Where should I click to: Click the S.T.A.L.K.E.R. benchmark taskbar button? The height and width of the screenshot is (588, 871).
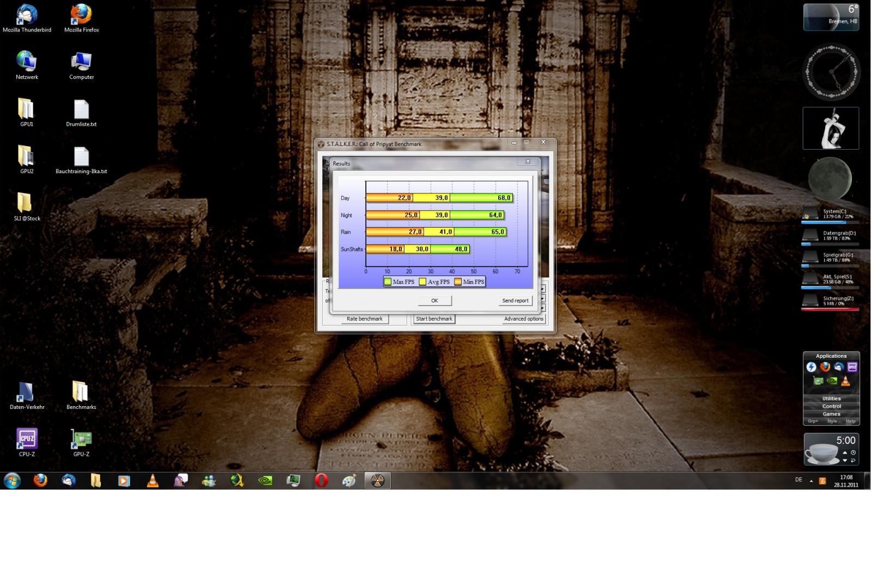coord(377,481)
